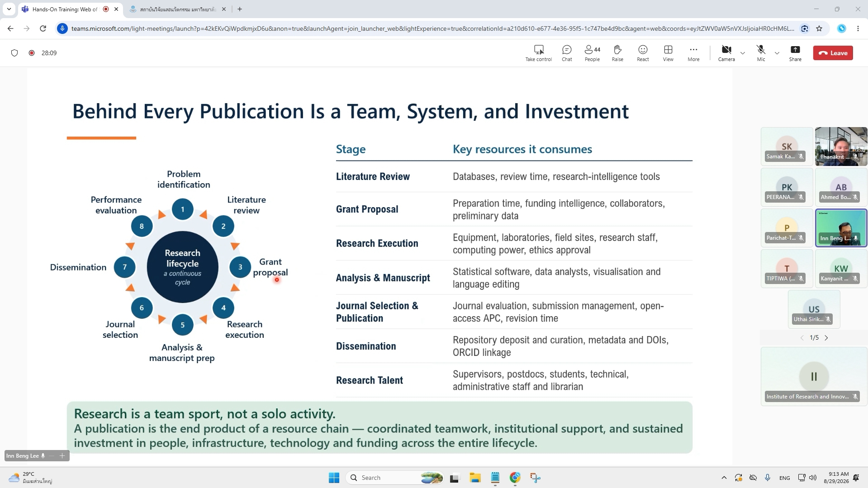Open the React emoji menu

(643, 53)
